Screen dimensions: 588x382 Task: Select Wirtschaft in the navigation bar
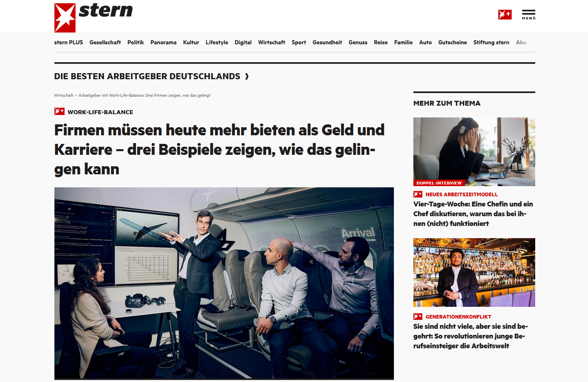coord(272,42)
